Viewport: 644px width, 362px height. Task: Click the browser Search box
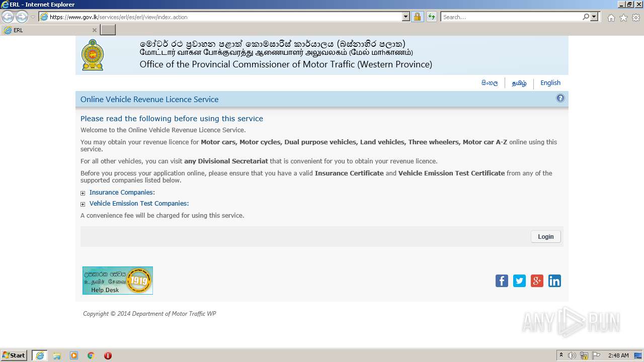coord(512,17)
